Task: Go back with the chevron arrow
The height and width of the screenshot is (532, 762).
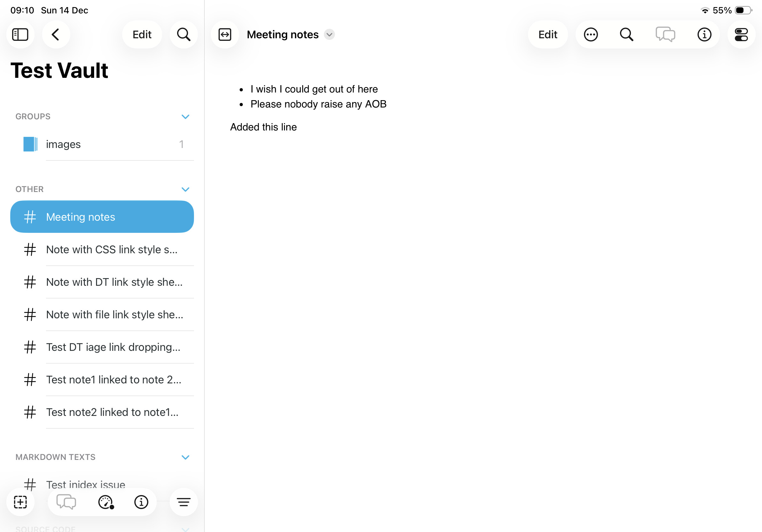Action: (56, 34)
